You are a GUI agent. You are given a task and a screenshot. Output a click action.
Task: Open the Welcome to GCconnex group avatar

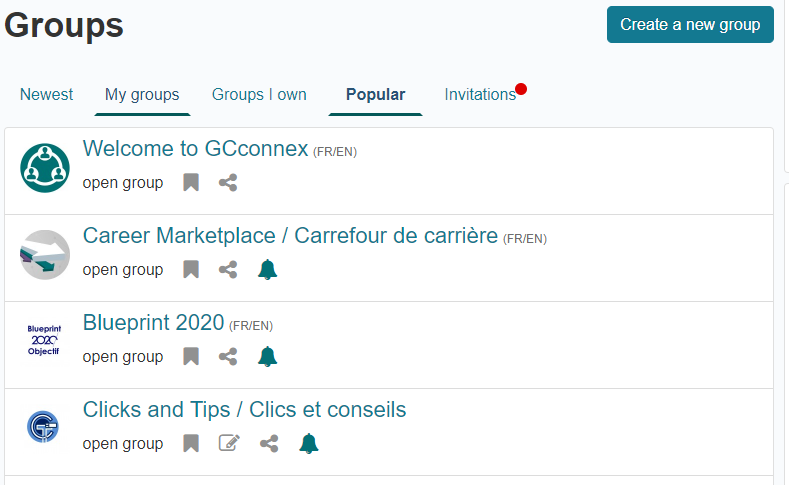[45, 168]
